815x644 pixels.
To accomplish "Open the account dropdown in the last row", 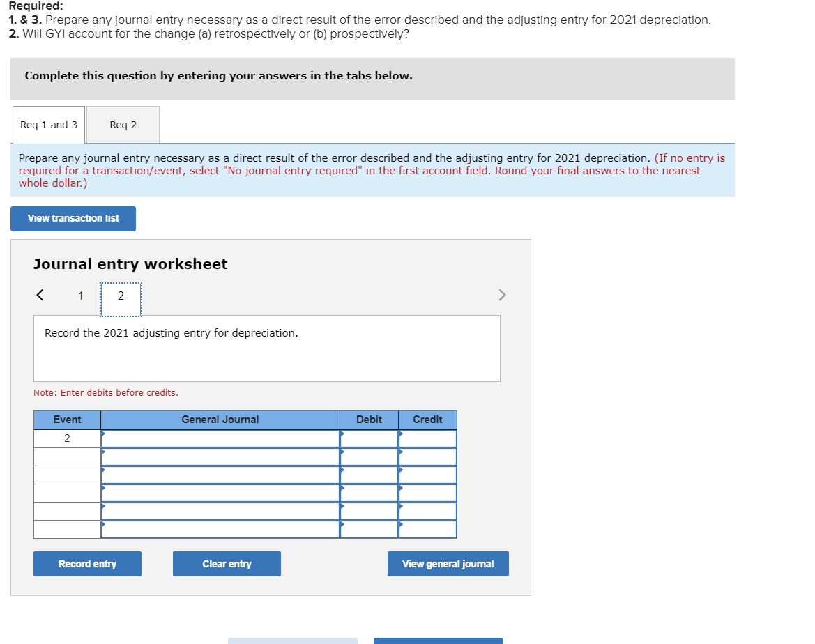I will click(x=218, y=528).
